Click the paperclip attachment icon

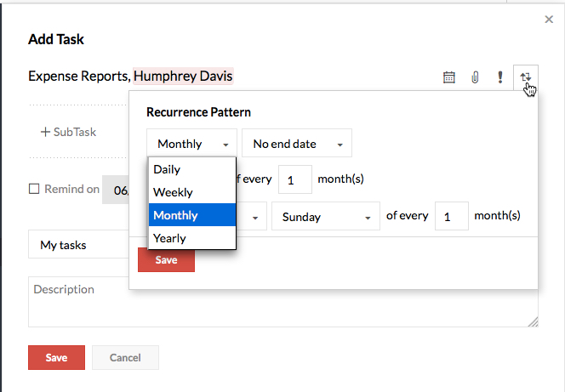click(x=475, y=77)
